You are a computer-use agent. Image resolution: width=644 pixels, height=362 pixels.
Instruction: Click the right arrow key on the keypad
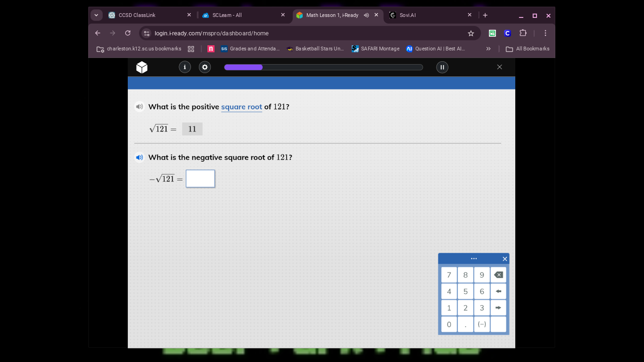pos(498,308)
